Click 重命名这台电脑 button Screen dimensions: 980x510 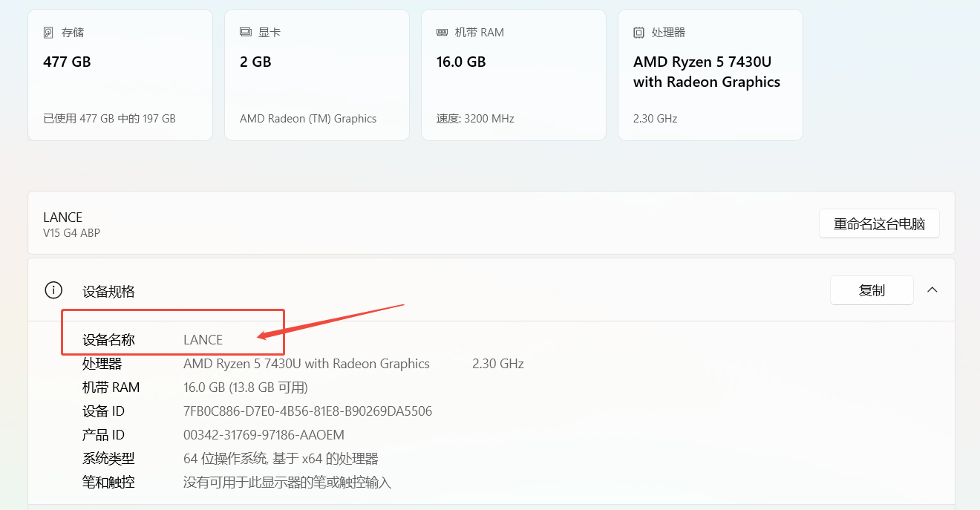coord(879,223)
